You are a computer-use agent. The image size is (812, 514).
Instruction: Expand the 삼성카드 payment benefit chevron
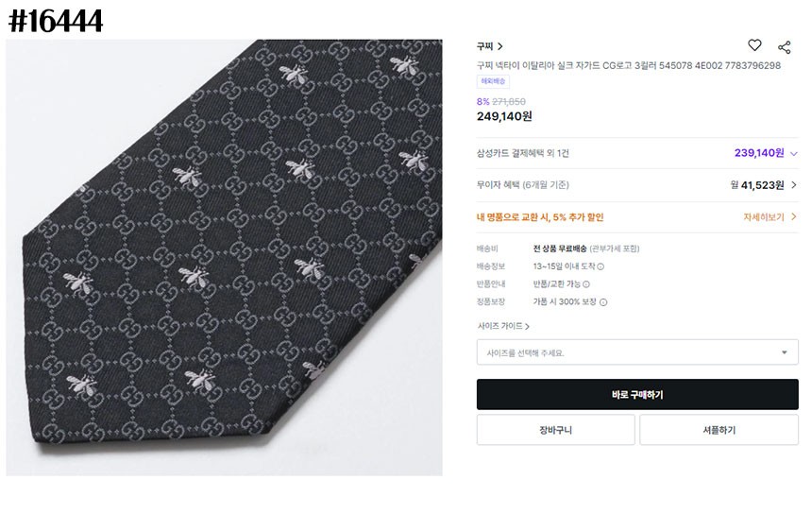pos(793,153)
